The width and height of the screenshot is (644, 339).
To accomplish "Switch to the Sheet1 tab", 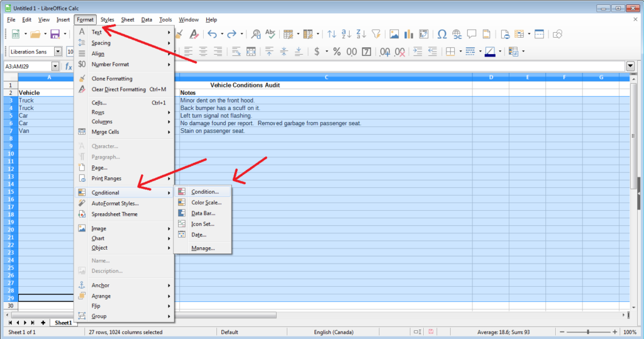I will [62, 323].
